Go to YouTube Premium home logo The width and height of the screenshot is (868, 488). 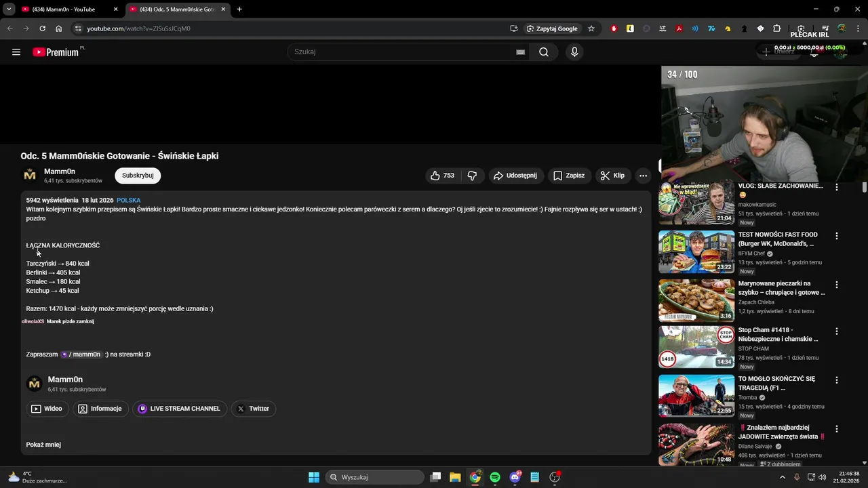(56, 52)
